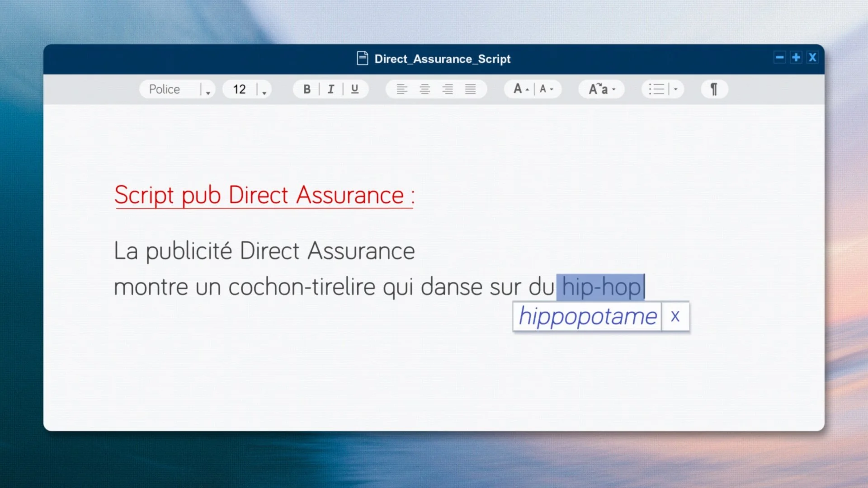
Task: Align text to the right
Action: (x=448, y=89)
